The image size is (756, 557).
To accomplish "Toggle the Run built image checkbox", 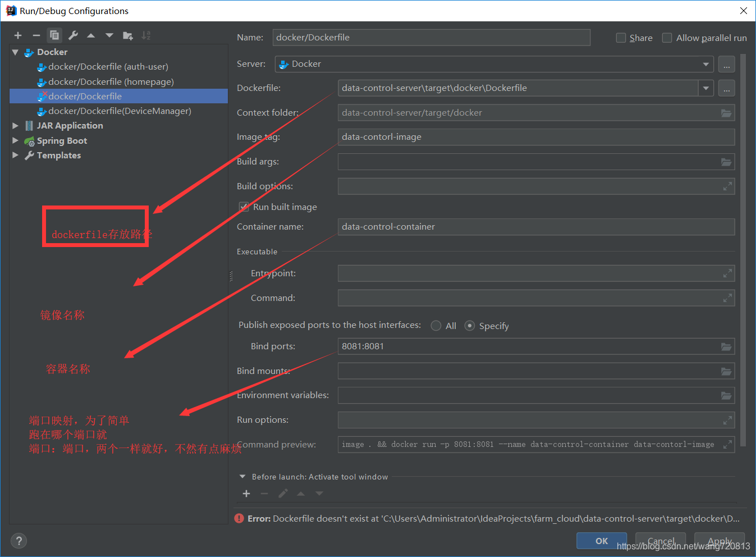I will (x=244, y=207).
